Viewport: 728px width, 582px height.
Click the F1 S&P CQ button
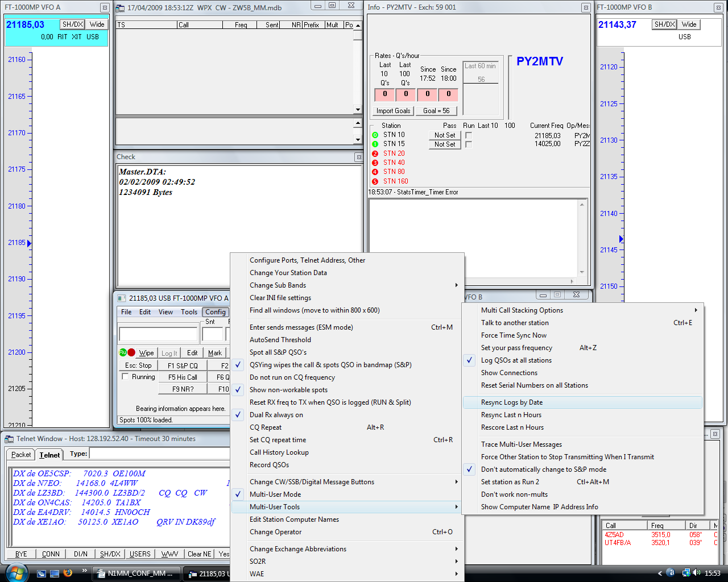pyautogui.click(x=183, y=365)
